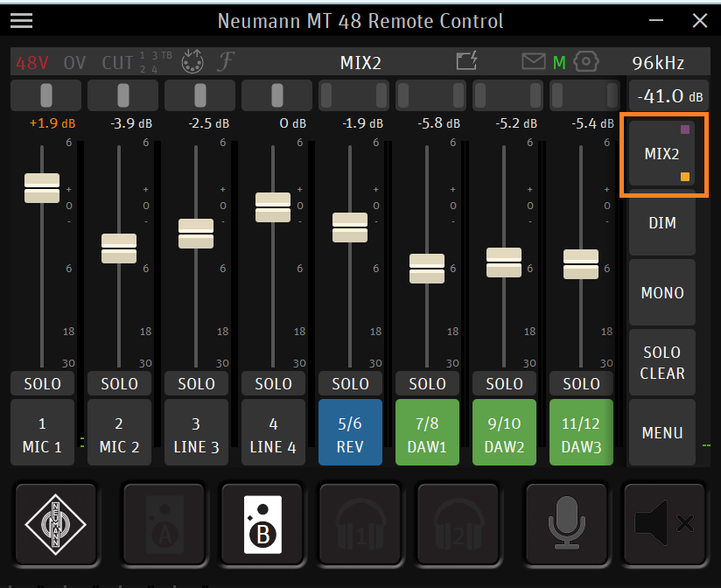Image resolution: width=721 pixels, height=588 pixels.
Task: Toggle SOLO on 5/6 REV channel
Action: point(350,383)
